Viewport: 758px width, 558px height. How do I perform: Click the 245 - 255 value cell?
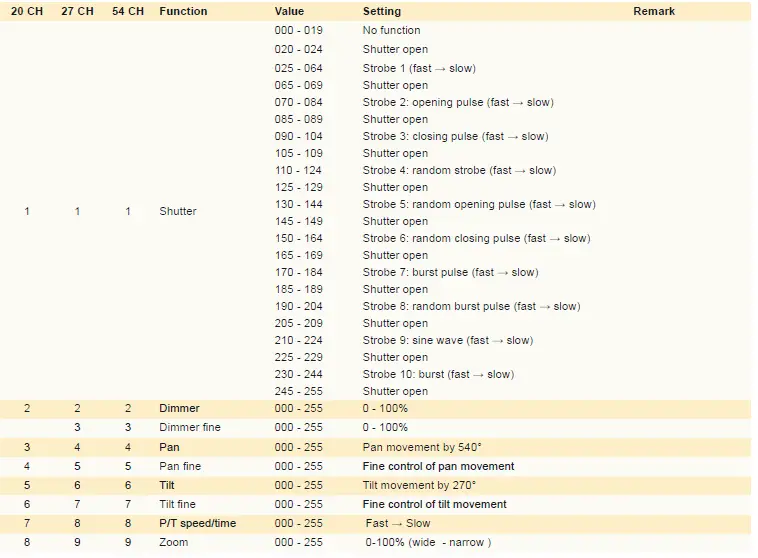click(298, 391)
